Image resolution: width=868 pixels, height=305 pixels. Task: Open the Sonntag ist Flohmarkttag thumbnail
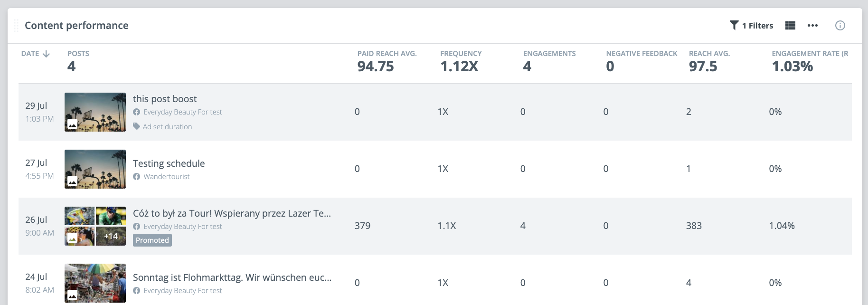95,283
